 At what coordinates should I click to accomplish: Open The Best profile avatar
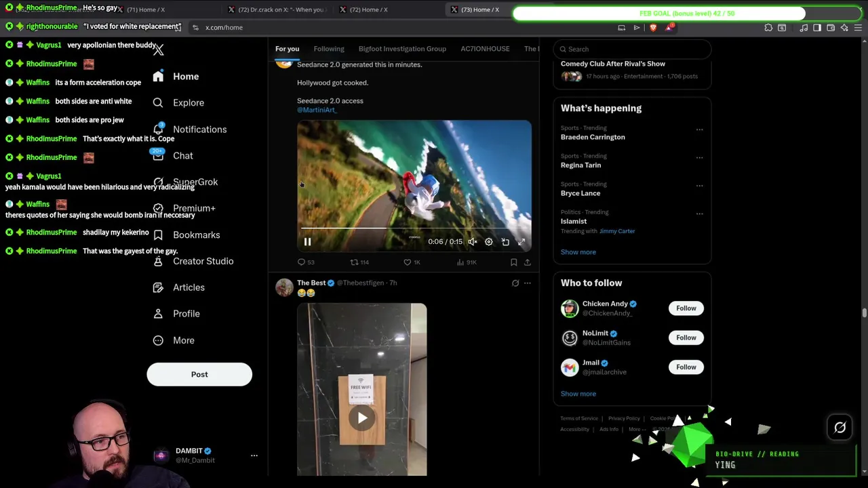[284, 287]
